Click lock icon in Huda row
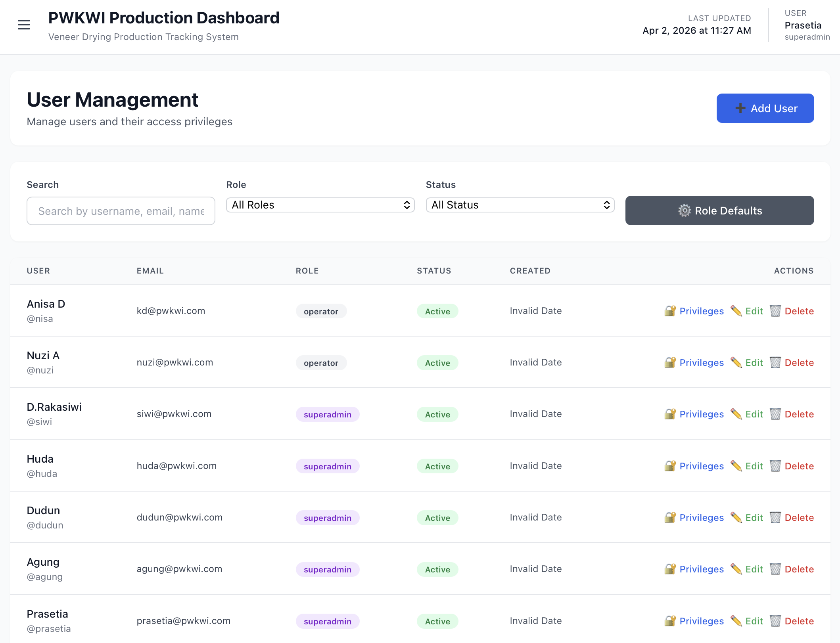Viewport: 840px width, 643px height. 670,466
